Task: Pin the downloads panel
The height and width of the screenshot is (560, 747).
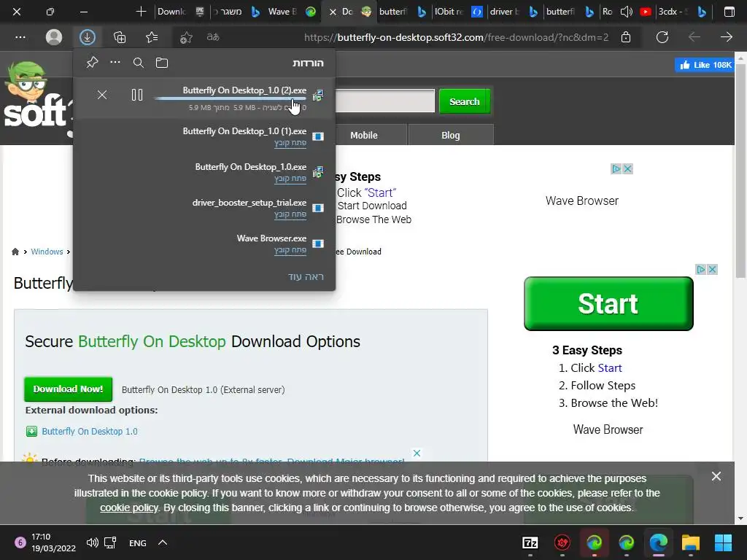Action: 92,63
